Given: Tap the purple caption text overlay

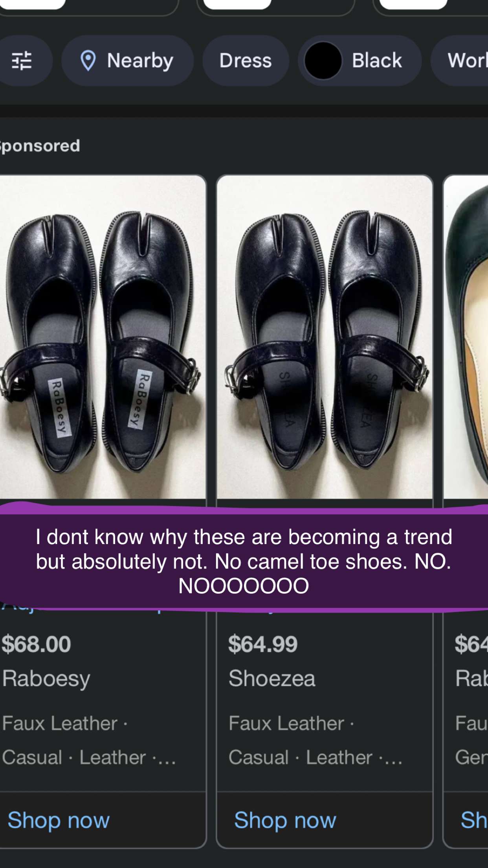Looking at the screenshot, I should (244, 561).
